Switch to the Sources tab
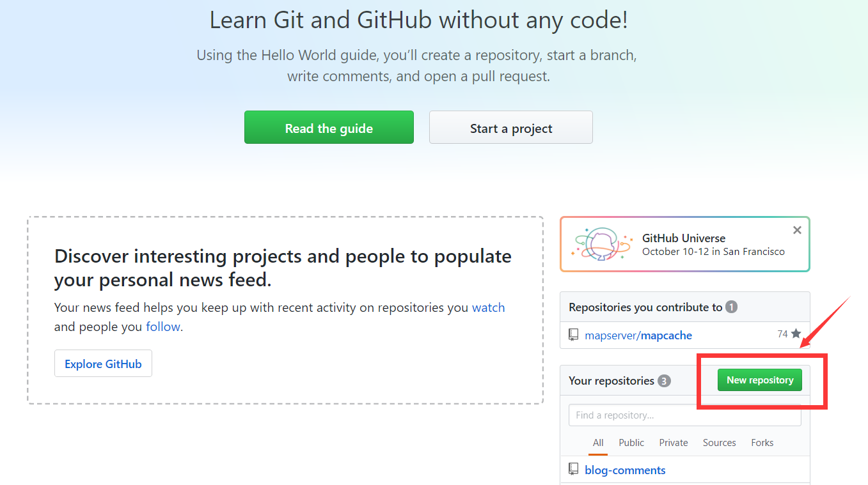 720,442
